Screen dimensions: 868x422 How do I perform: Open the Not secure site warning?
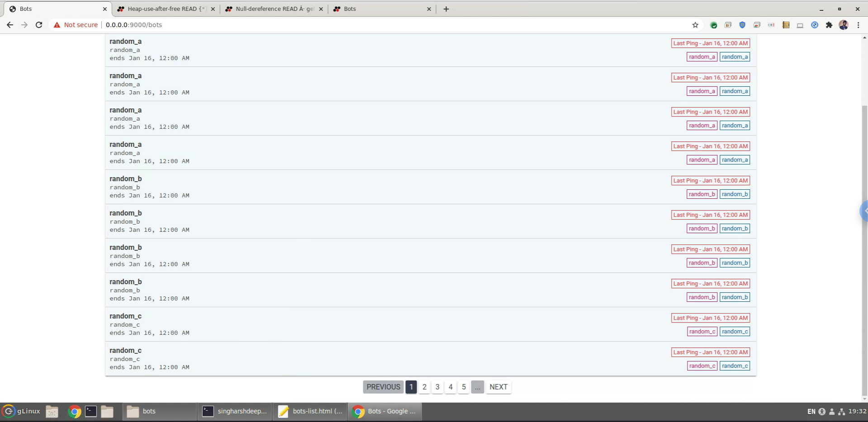coord(76,25)
